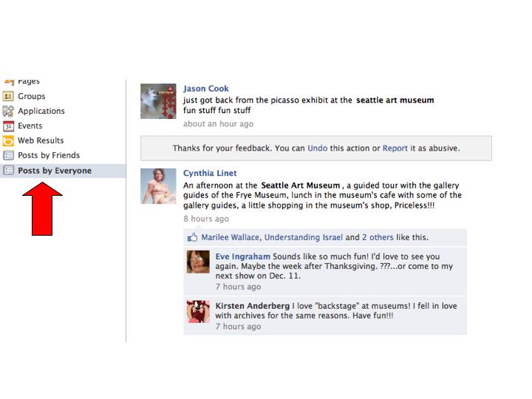532x399 pixels.
Task: Click the Web Results icon
Action: click(x=8, y=140)
